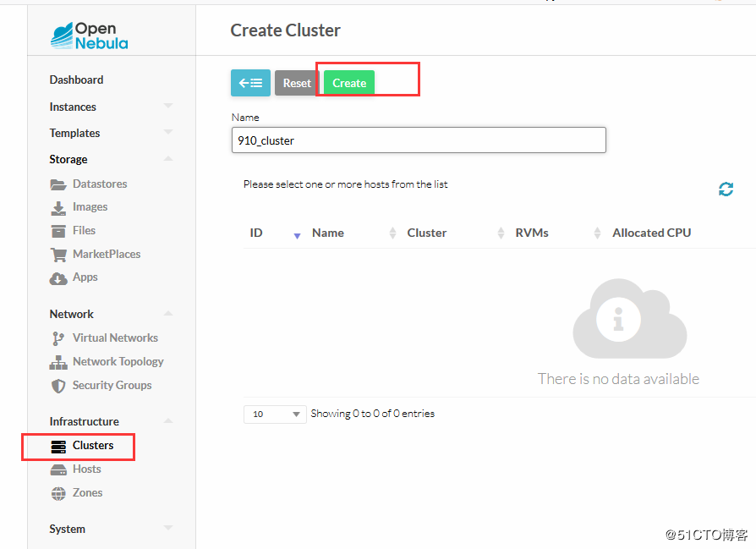Select Hosts in the Infrastructure menu
This screenshot has width=756, height=549.
click(86, 469)
